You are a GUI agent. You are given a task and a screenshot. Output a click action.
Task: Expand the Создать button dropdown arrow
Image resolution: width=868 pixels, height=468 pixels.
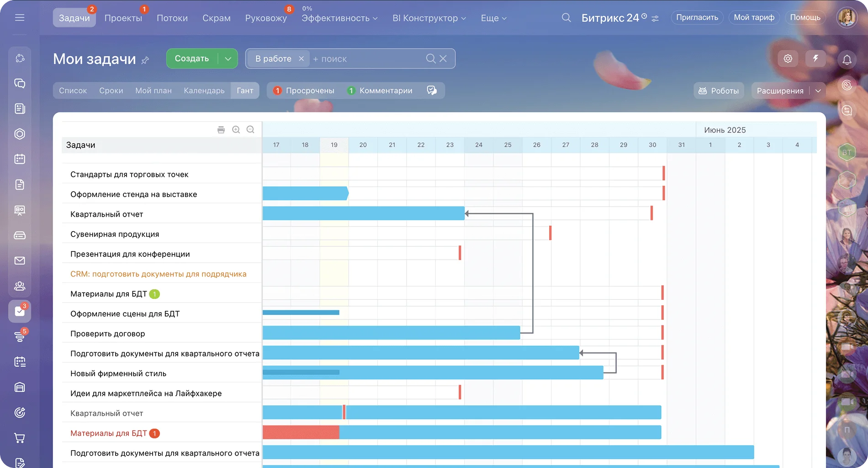228,58
